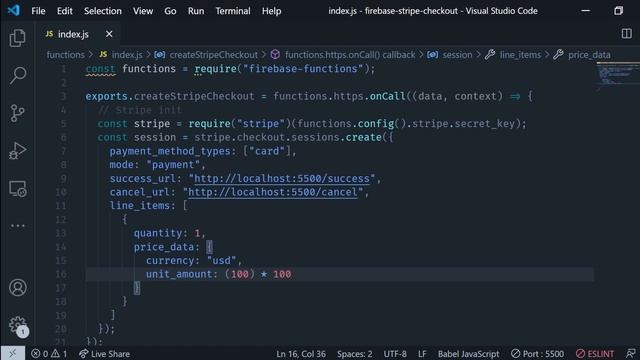The image size is (640, 360).
Task: Open the File menu
Action: click(x=38, y=11)
